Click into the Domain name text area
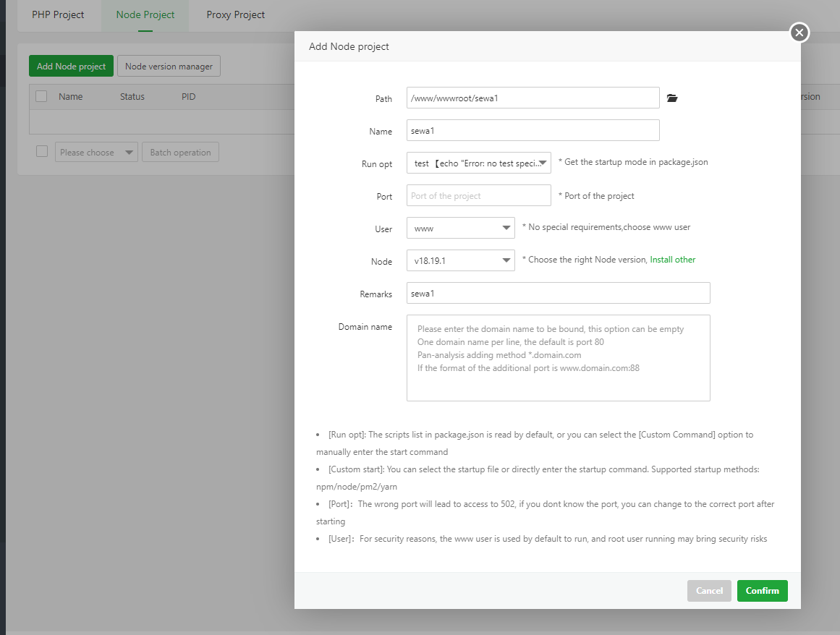 coord(558,358)
